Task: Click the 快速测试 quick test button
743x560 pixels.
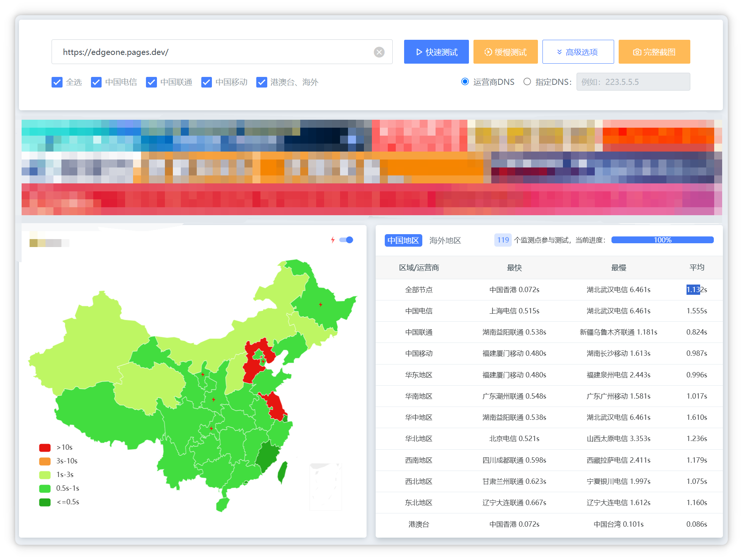Action: click(x=436, y=52)
